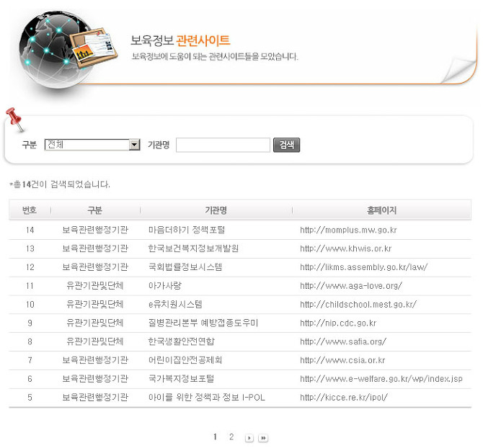Select the 국가복지정보포털 cell
The width and height of the screenshot is (483, 448).
(181, 378)
